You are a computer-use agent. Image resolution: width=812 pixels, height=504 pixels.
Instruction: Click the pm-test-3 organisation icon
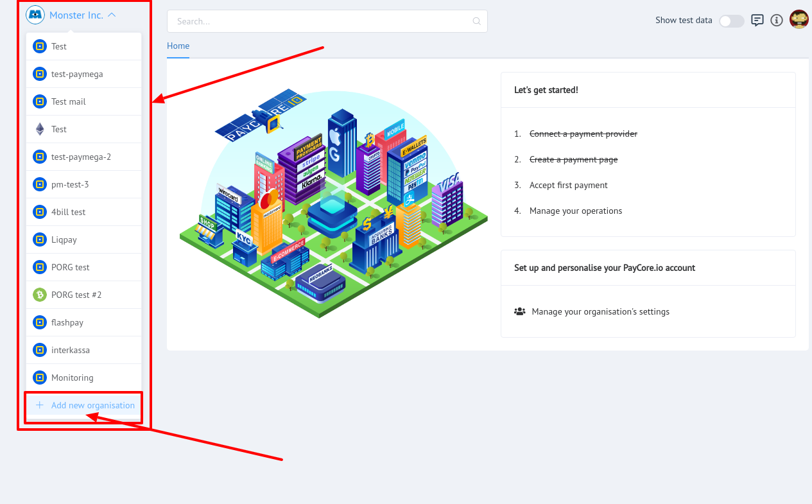click(x=40, y=184)
